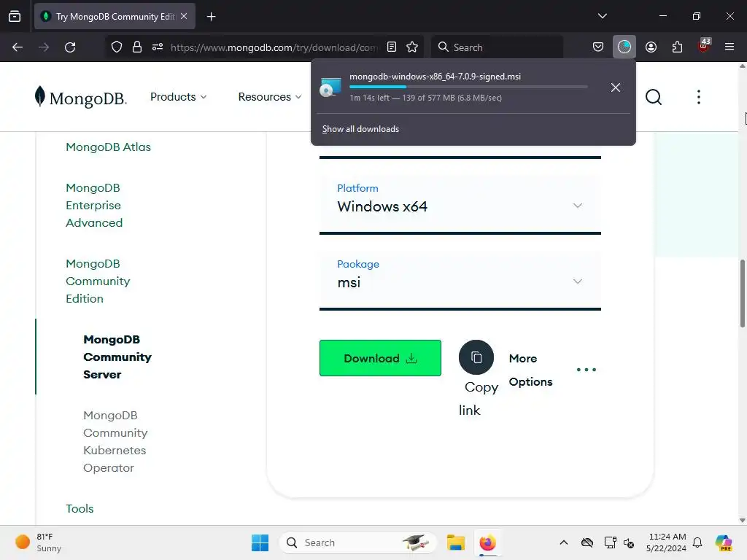Click the site security padlock icon
Image resolution: width=747 pixels, height=560 pixels.
click(x=137, y=47)
